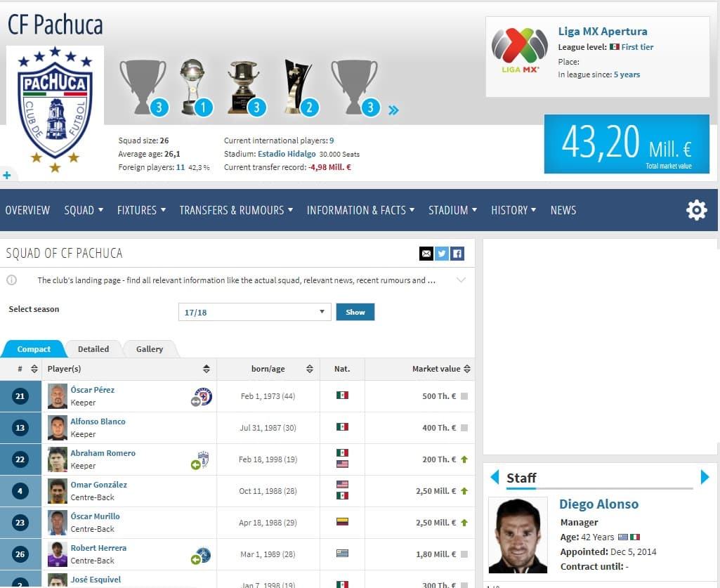Share squad page on Facebook
Screen dimensions: 720x588
coord(457,254)
